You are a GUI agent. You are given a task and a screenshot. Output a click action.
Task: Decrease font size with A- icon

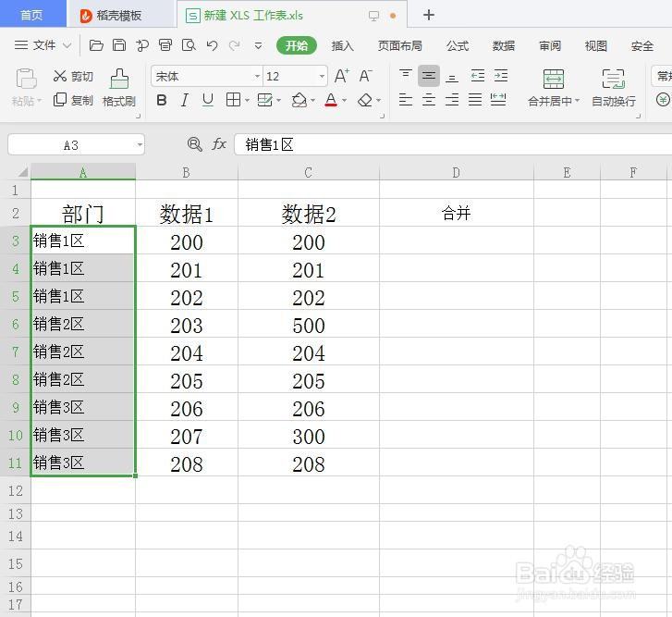coord(365,76)
